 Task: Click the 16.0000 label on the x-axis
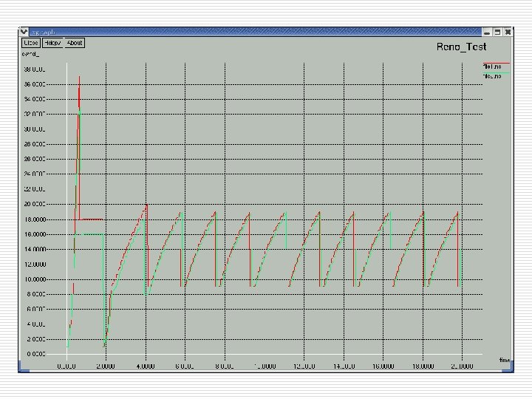[x=383, y=366]
